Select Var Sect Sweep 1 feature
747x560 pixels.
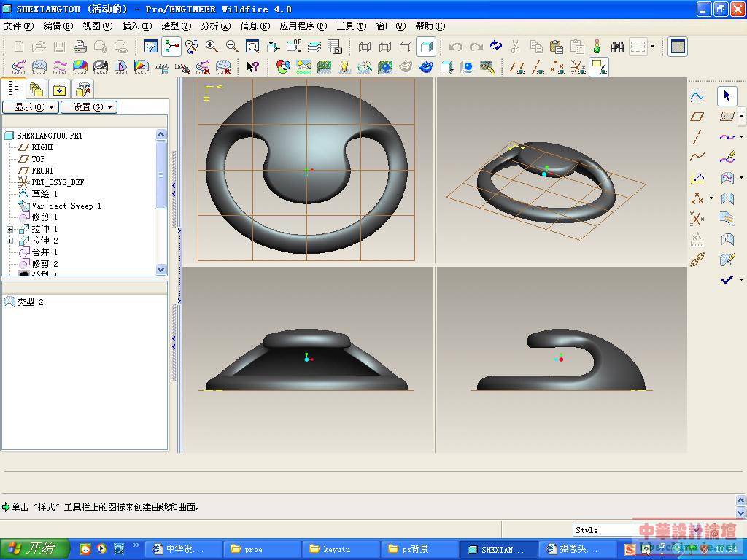pyautogui.click(x=66, y=206)
